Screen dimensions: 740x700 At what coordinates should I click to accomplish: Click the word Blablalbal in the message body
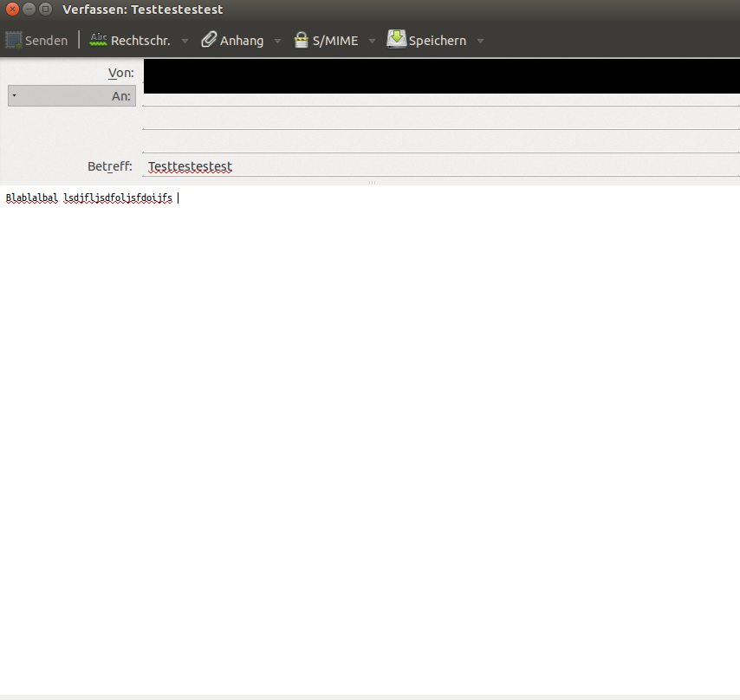click(31, 198)
